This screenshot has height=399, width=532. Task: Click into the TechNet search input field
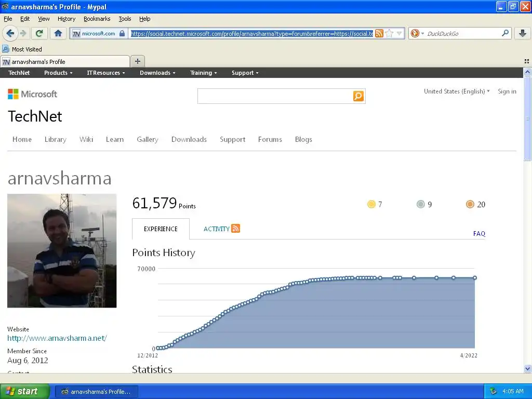point(275,96)
